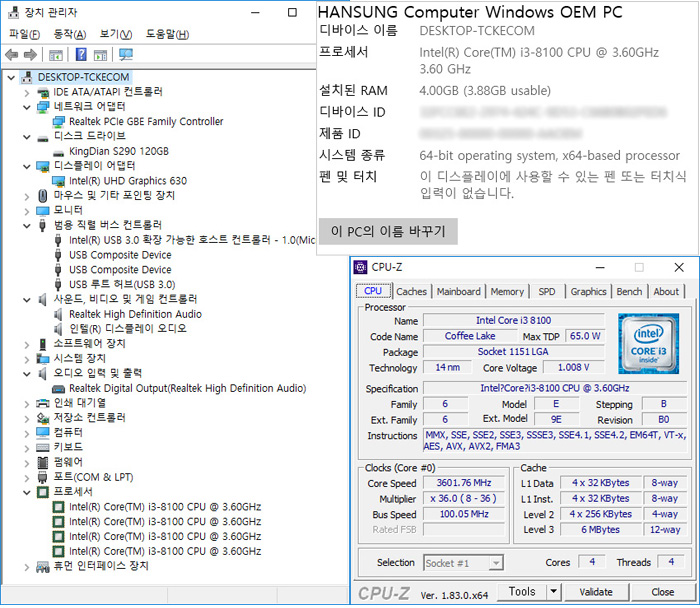700x608 pixels.
Task: Open the 보기(V) menu
Action: (116, 34)
